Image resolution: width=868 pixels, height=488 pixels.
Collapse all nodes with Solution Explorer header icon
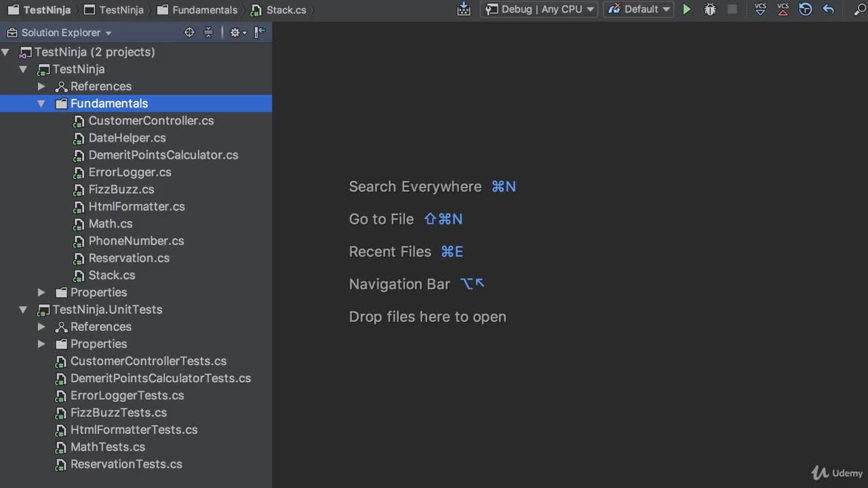coord(208,33)
